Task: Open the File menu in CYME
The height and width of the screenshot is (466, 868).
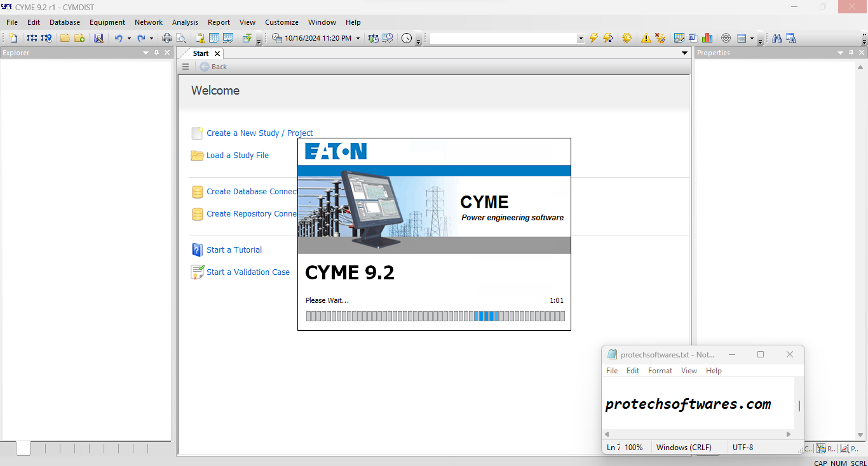Action: coord(12,22)
